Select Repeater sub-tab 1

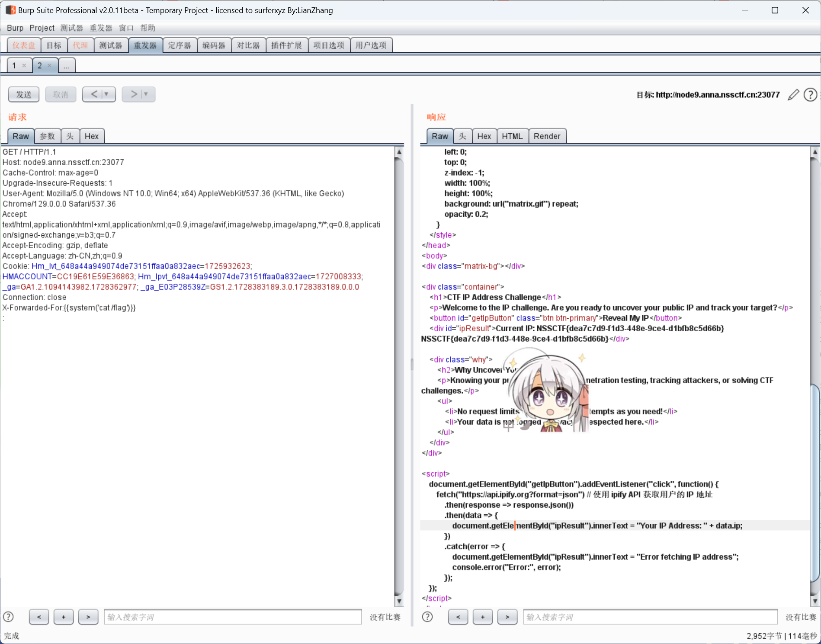[x=14, y=65]
